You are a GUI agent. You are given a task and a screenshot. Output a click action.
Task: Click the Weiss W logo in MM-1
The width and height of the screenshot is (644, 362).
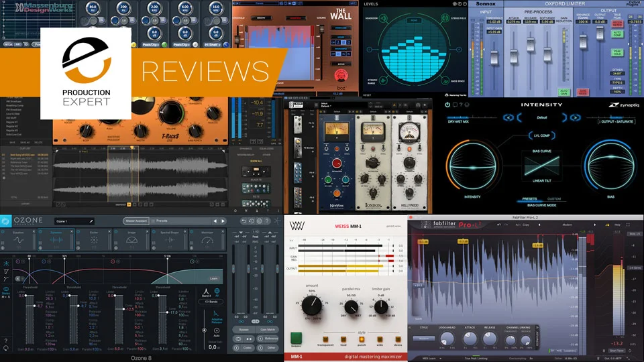pos(297,226)
